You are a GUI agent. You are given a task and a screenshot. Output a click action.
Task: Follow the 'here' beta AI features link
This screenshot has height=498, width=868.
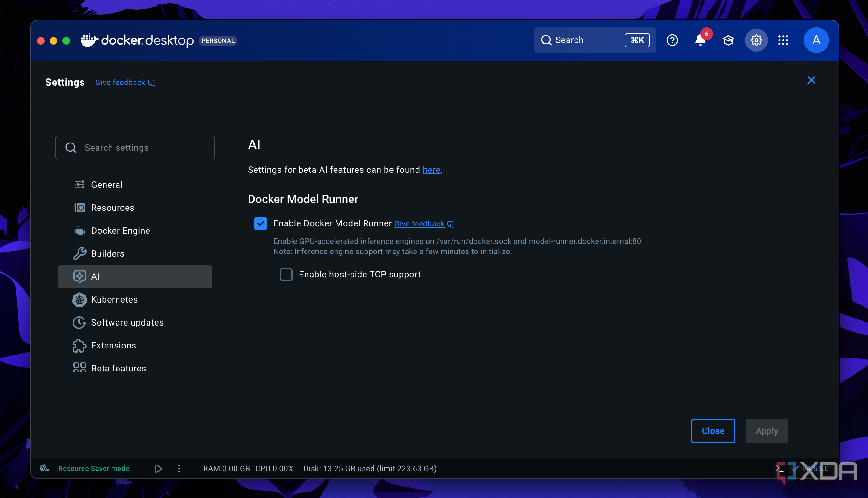coord(431,170)
